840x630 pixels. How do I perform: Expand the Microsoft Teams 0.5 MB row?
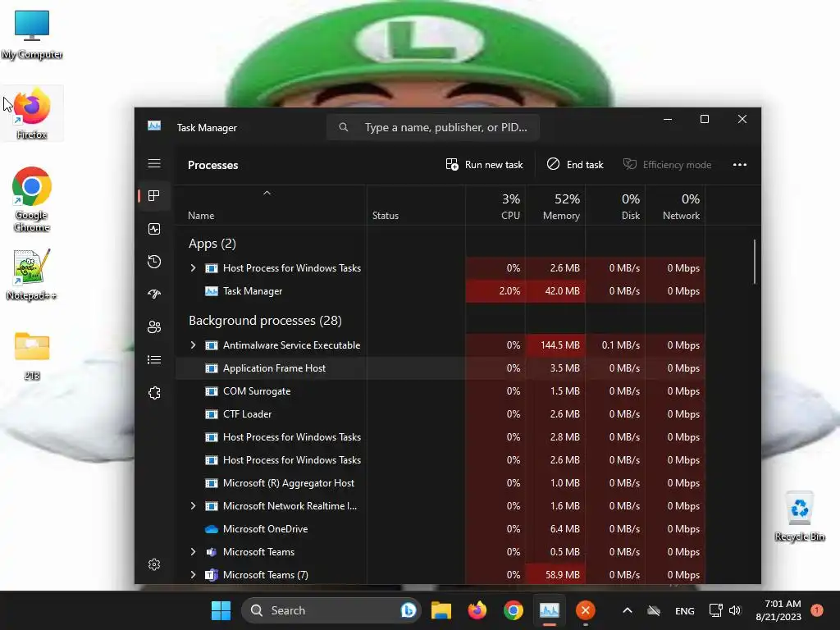click(193, 552)
